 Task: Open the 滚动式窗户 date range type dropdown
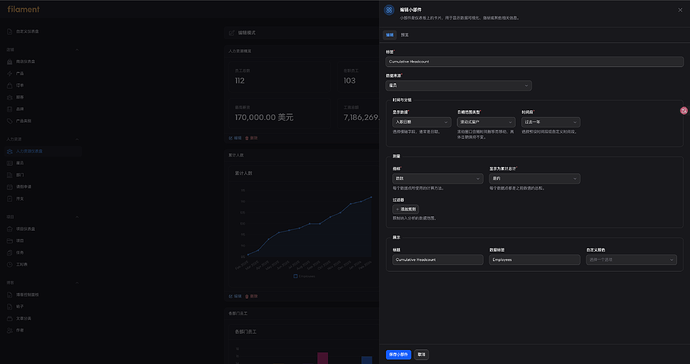(x=486, y=122)
